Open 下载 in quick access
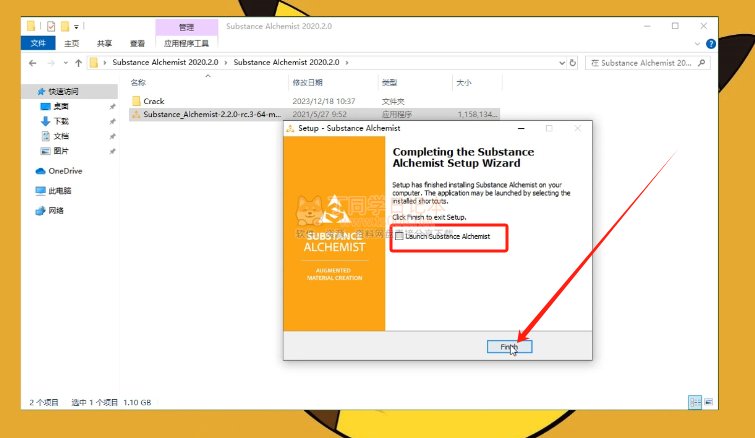 pyautogui.click(x=61, y=121)
